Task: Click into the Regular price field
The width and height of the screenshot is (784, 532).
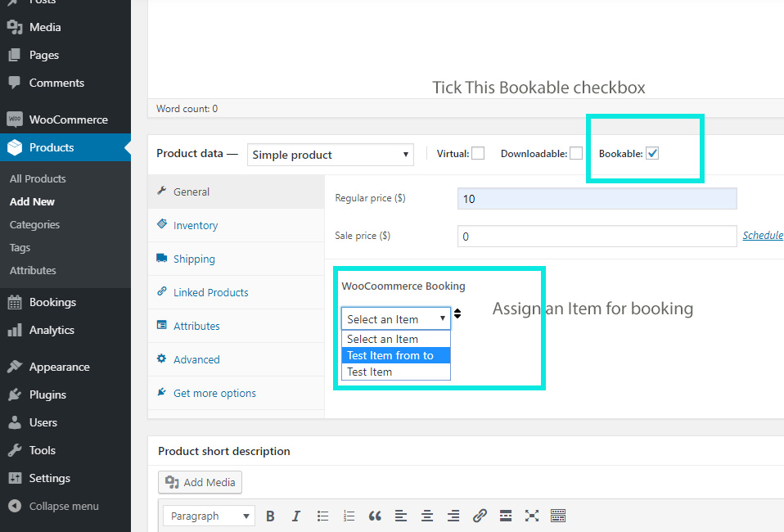Action: coord(597,198)
